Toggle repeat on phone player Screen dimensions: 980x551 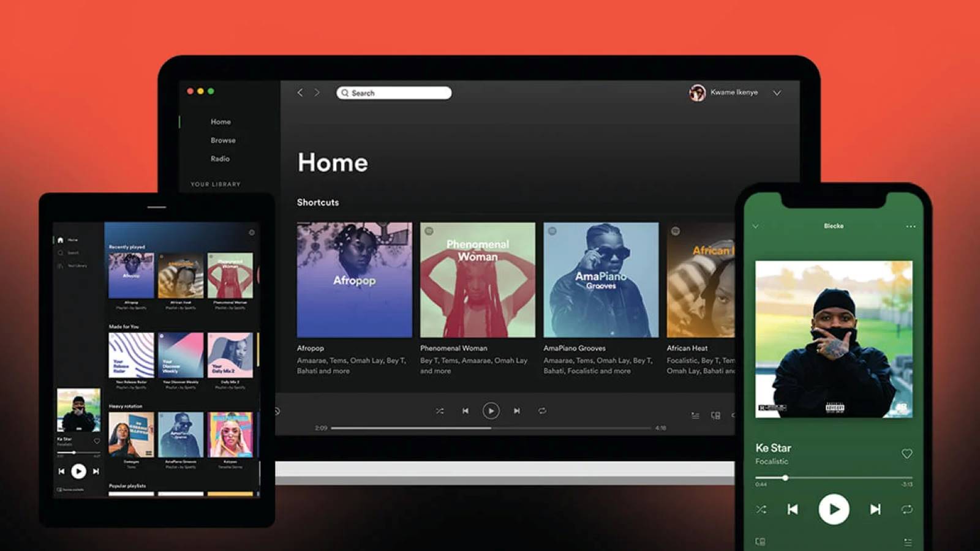tap(907, 509)
